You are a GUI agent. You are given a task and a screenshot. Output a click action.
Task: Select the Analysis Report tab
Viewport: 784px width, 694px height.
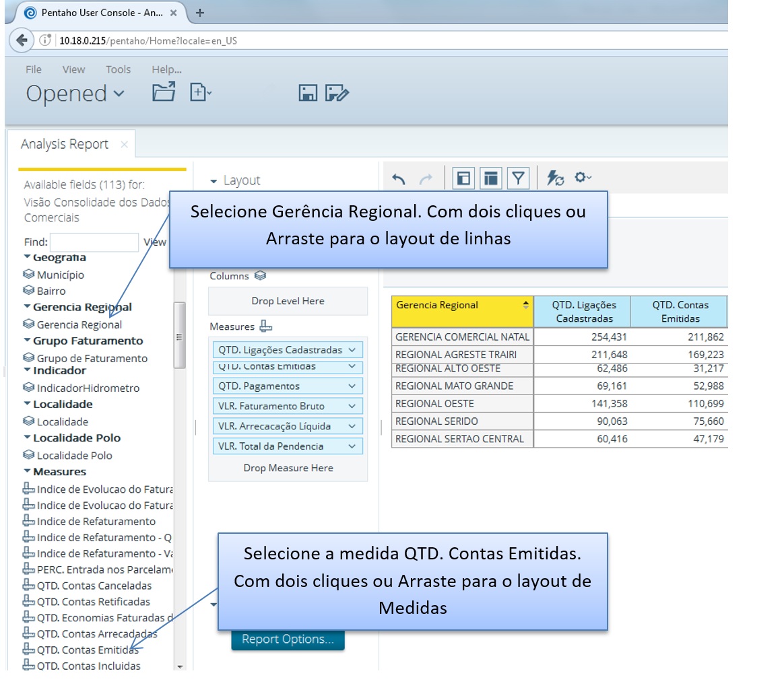click(65, 144)
